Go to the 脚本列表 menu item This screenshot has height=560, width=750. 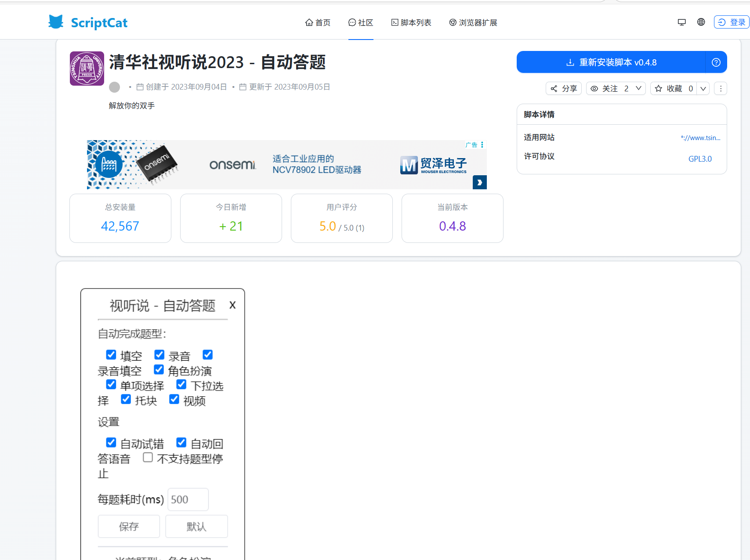point(411,22)
